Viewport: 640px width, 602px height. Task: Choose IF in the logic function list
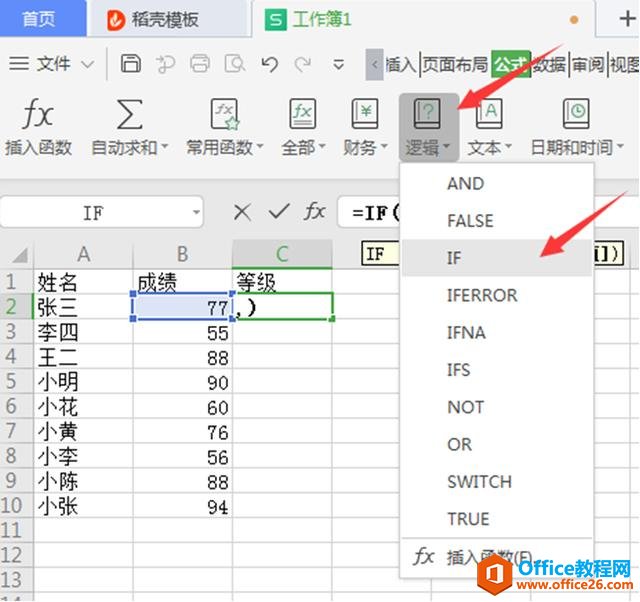pos(497,258)
